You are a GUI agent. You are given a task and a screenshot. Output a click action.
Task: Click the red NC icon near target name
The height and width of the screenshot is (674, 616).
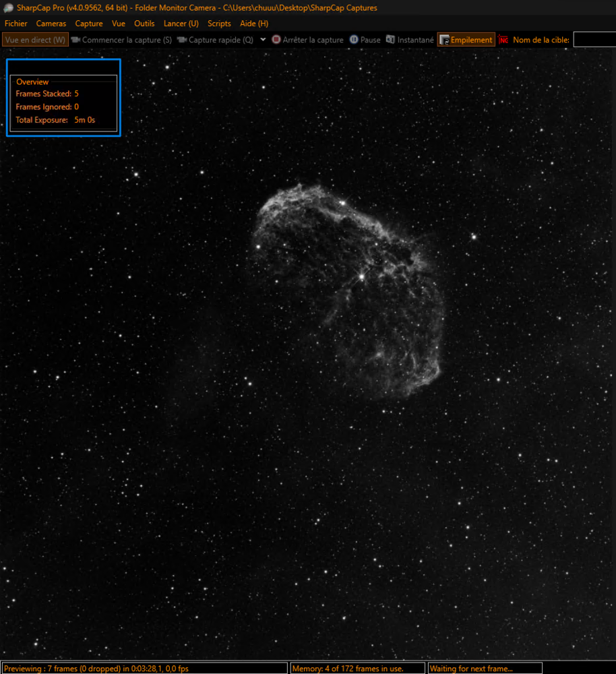pos(503,40)
